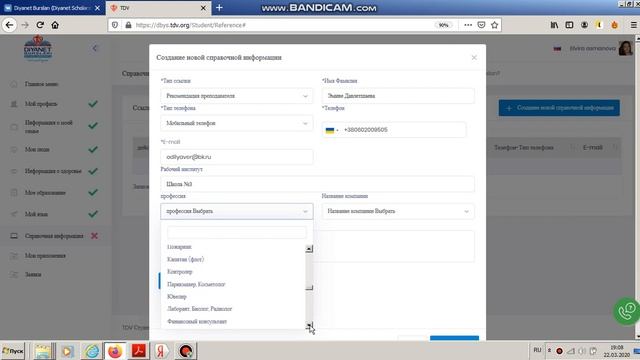The width and height of the screenshot is (640, 360).
Task: Click the tracking protection shield icon
Action: [x=115, y=25]
